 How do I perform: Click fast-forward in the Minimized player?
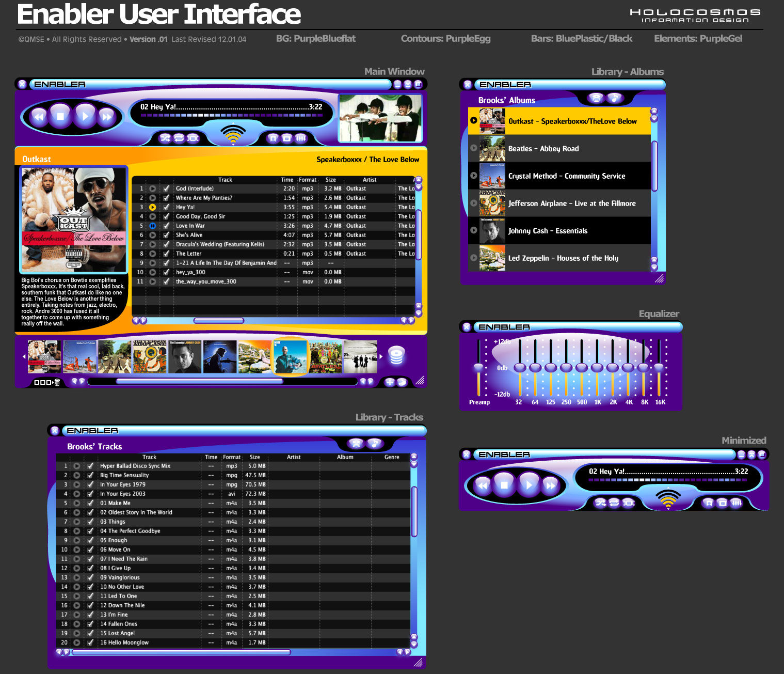pyautogui.click(x=550, y=485)
